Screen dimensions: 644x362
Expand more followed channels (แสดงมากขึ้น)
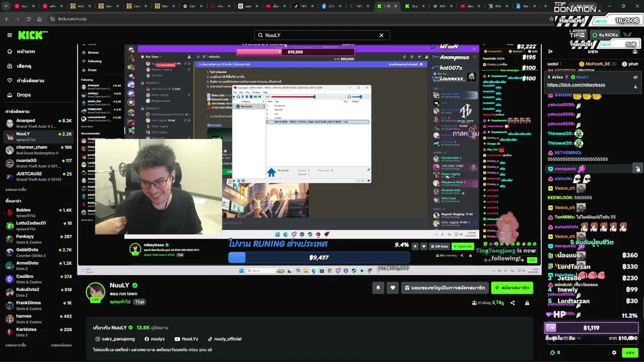[16, 190]
